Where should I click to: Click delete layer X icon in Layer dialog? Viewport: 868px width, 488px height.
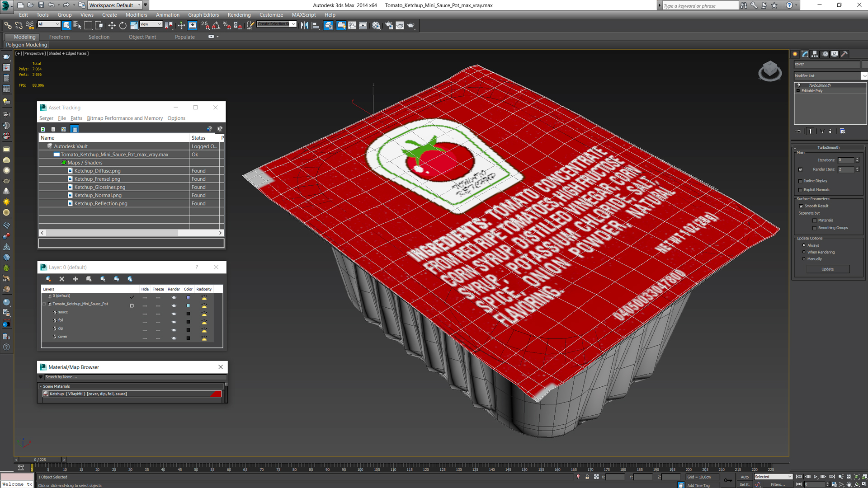coord(62,279)
